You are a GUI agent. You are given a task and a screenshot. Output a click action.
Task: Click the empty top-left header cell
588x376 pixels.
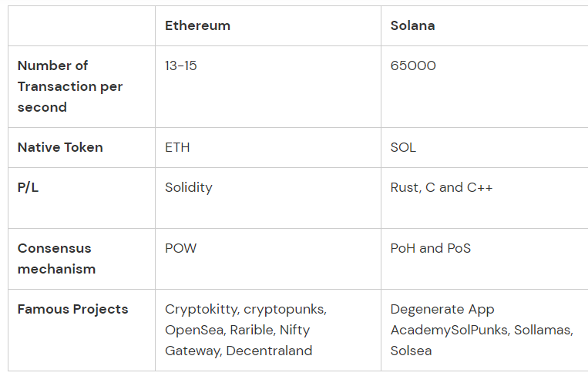[81, 25]
